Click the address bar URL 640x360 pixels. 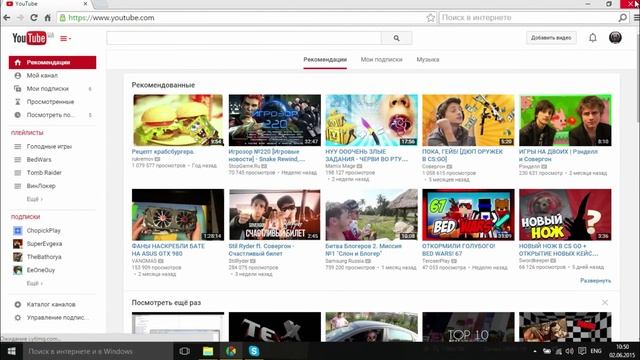[111, 18]
